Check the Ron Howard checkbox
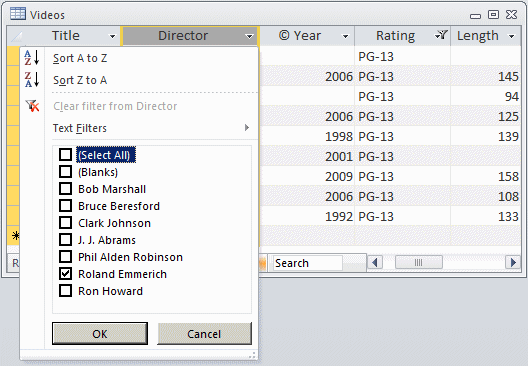This screenshot has height=366, width=528. coord(65,290)
